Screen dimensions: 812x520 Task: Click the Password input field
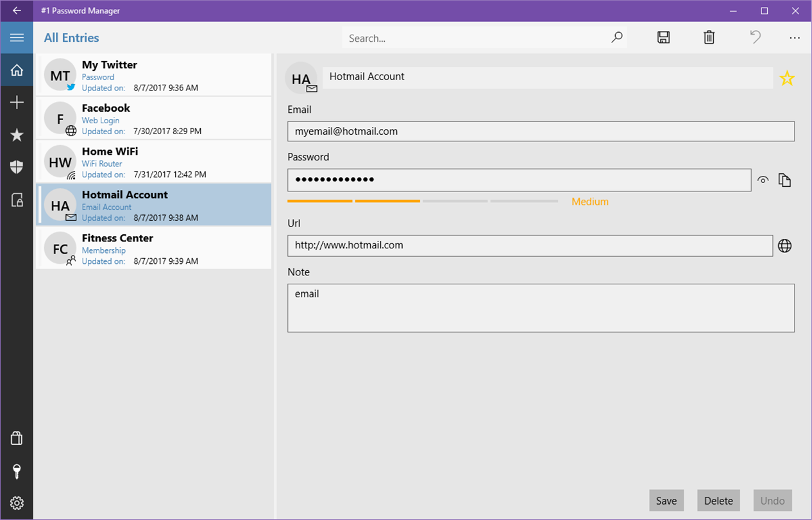click(x=519, y=180)
